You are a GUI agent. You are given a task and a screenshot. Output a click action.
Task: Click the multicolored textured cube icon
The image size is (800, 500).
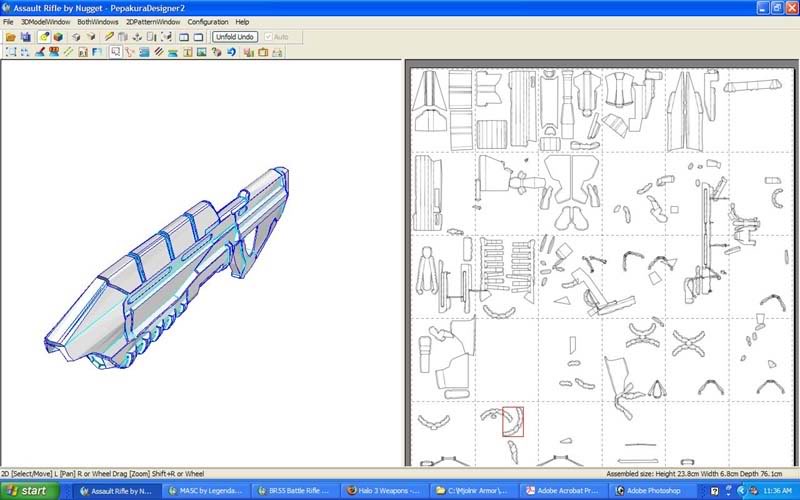click(x=58, y=37)
